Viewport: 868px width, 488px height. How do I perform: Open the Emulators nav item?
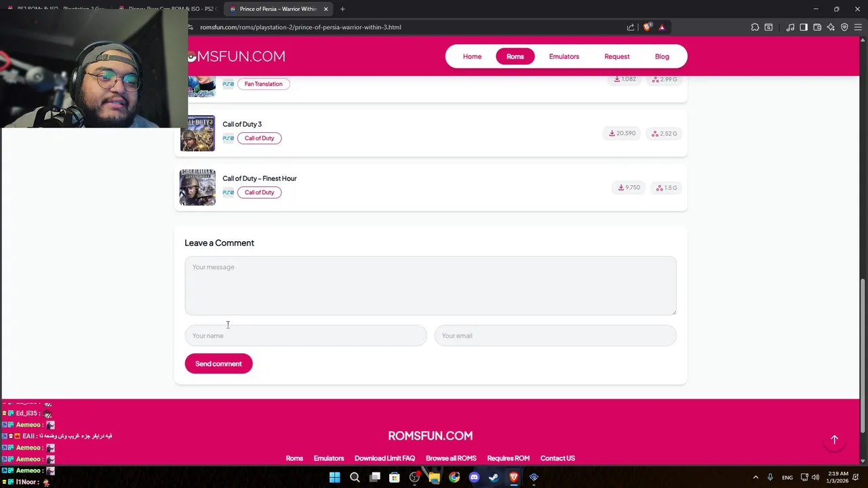point(564,56)
